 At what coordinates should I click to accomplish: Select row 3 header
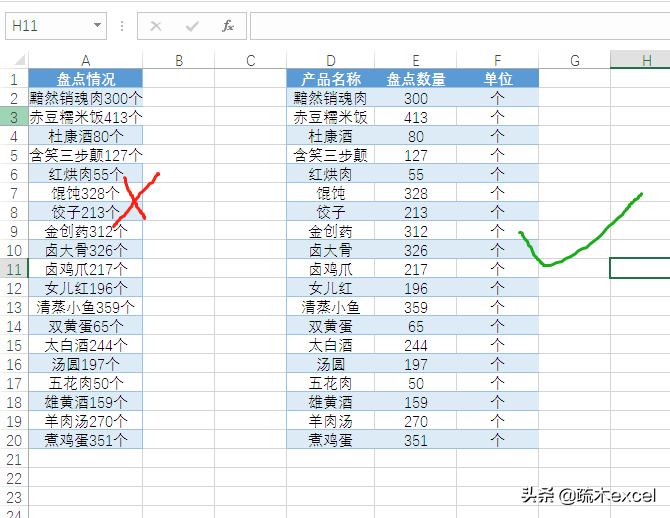pyautogui.click(x=14, y=117)
